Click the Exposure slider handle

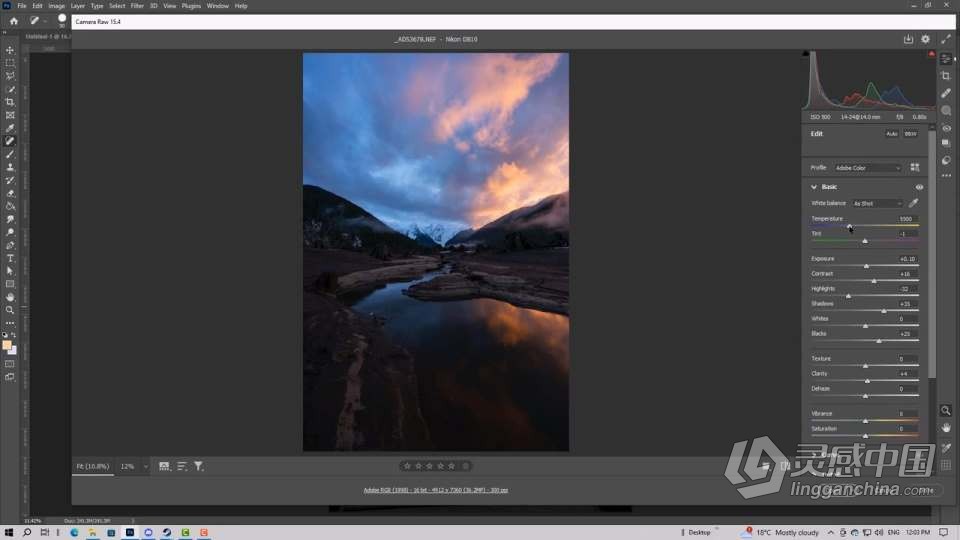tap(866, 266)
